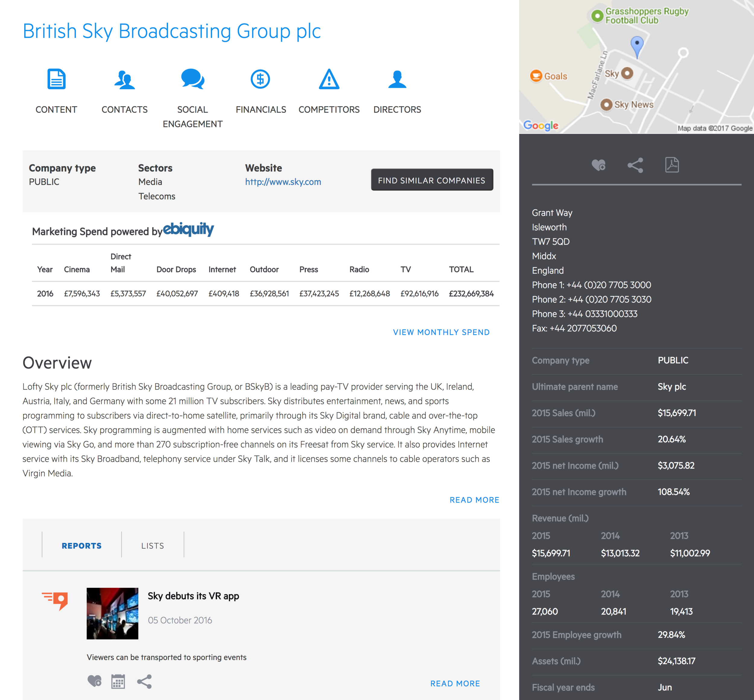754x700 pixels.
Task: Select the Sky News marker on map
Action: tap(606, 105)
